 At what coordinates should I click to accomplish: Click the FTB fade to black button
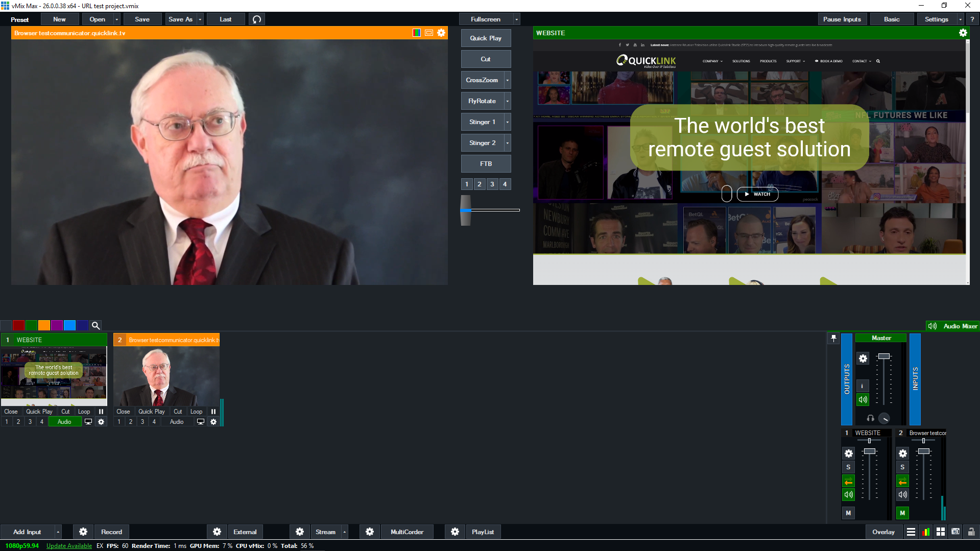[486, 164]
